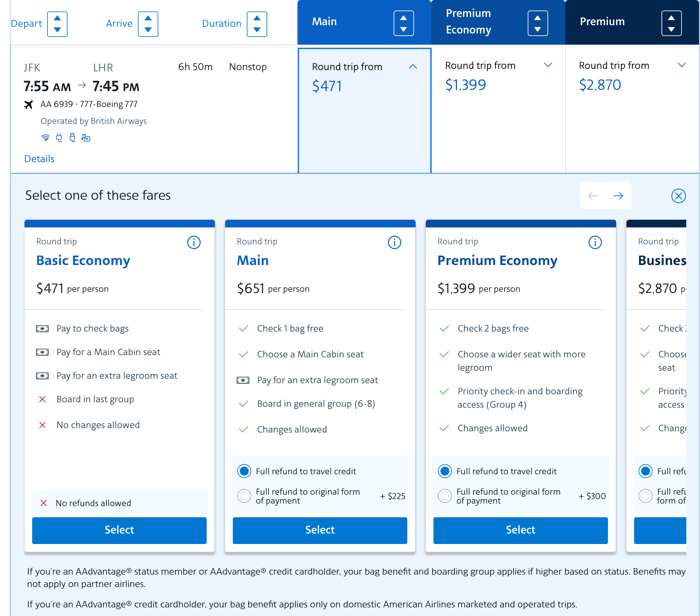Expand the $2,870 Premium fare chevron
Screen dimensions: 700x616
(682, 65)
